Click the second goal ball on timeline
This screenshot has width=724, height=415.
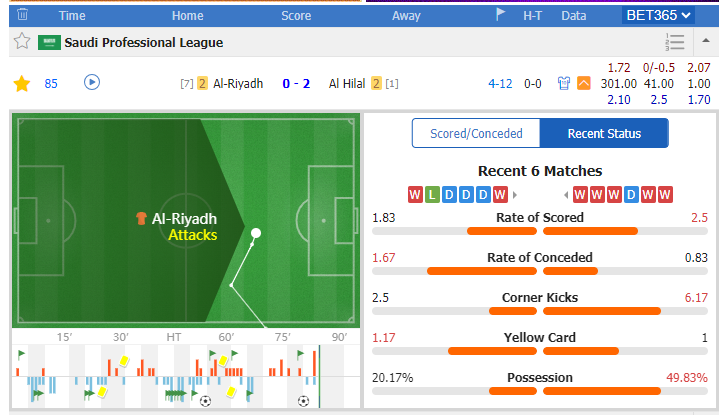pos(303,401)
